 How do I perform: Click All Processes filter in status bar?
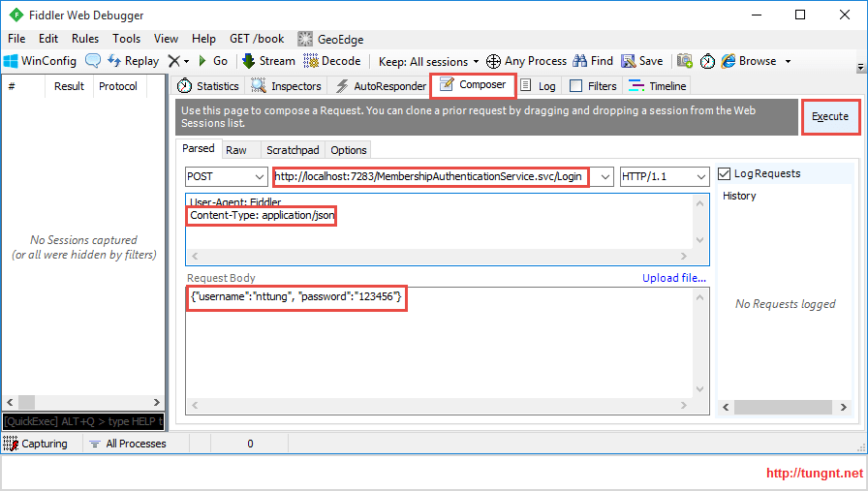(129, 444)
